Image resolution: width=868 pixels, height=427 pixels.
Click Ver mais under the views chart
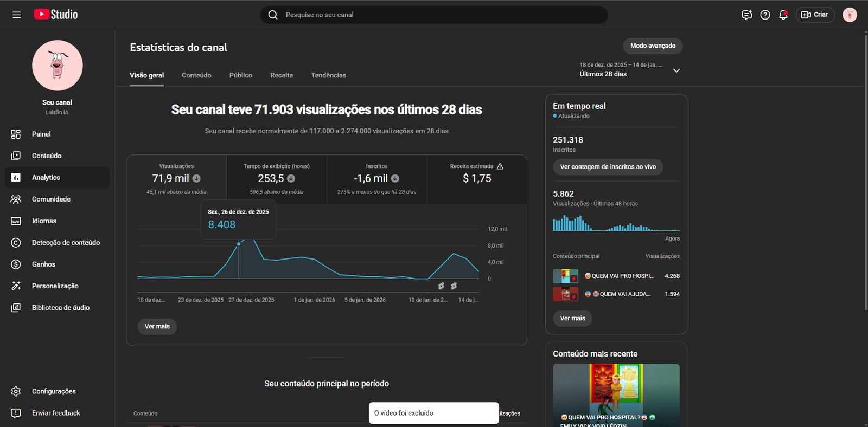pos(157,326)
